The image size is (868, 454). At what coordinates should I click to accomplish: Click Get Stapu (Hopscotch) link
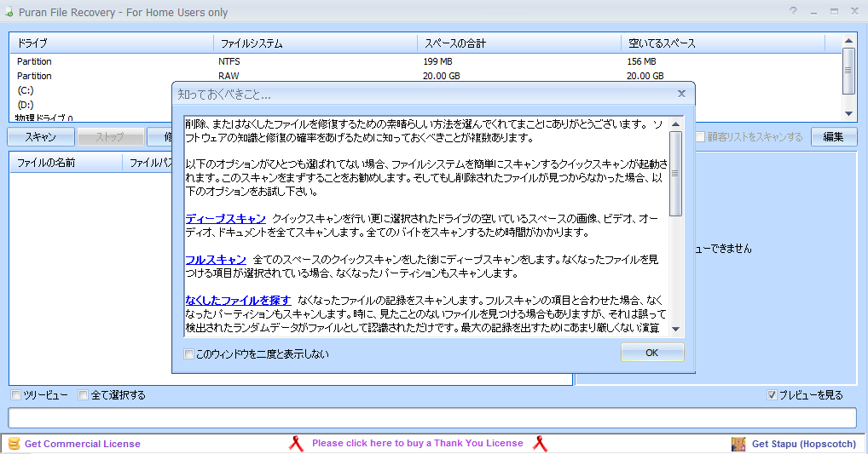[x=804, y=444]
